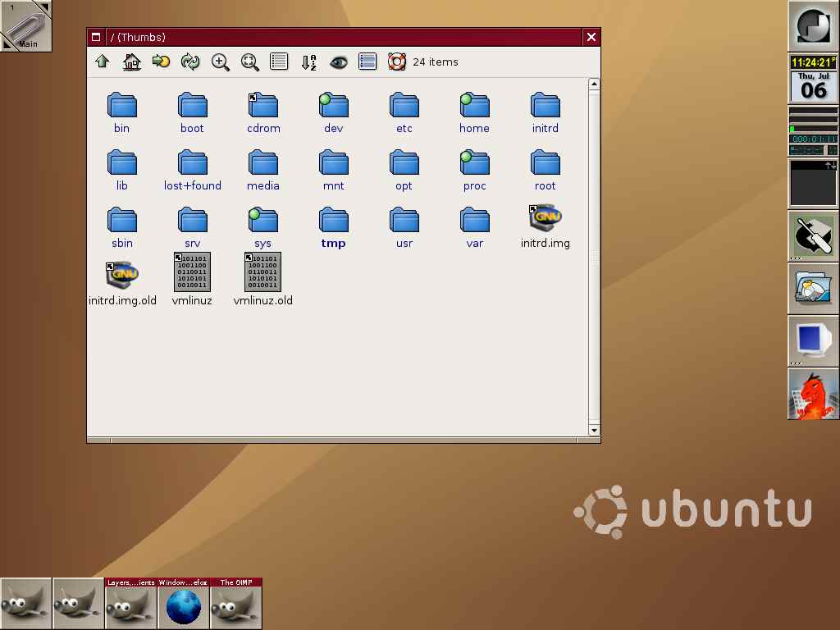Image resolution: width=840 pixels, height=630 pixels.
Task: Open the boot folder
Action: [192, 113]
